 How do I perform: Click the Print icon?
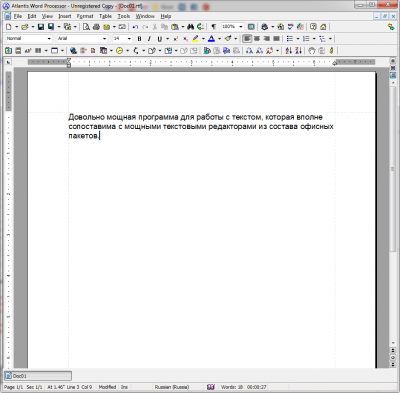coord(96,27)
